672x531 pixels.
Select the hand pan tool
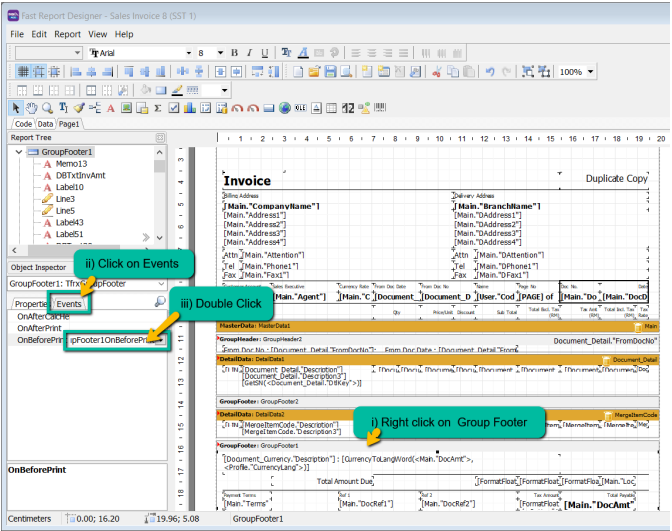[32, 108]
